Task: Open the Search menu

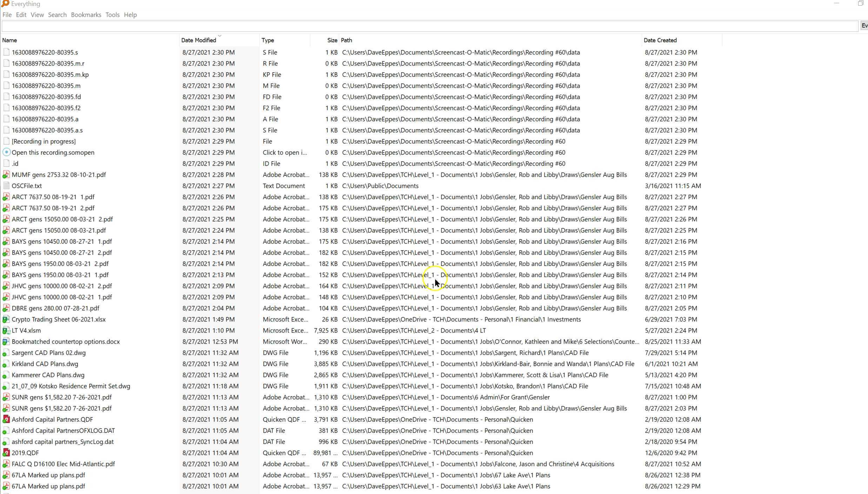Action: [57, 15]
